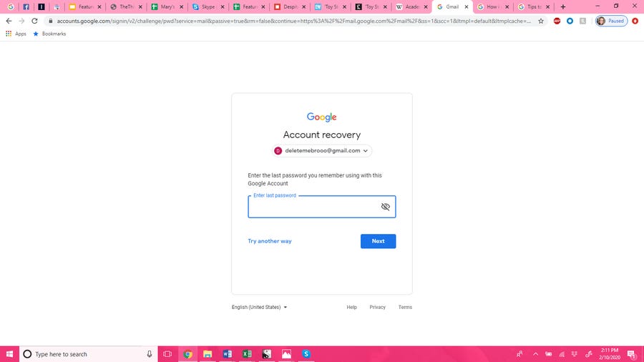Open the People icon in system tray
Viewport: 644px width, 362px height.
519,354
